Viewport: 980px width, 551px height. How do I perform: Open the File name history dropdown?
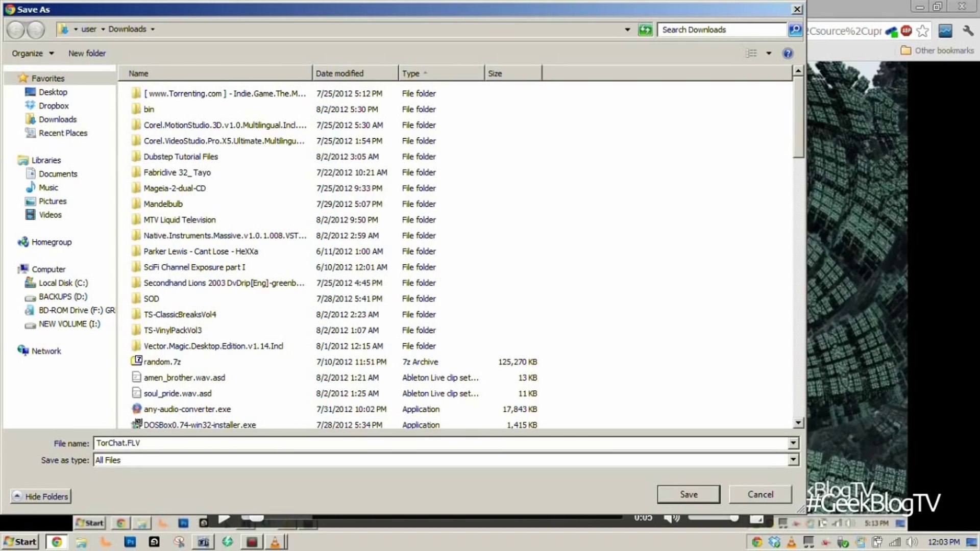pos(793,443)
